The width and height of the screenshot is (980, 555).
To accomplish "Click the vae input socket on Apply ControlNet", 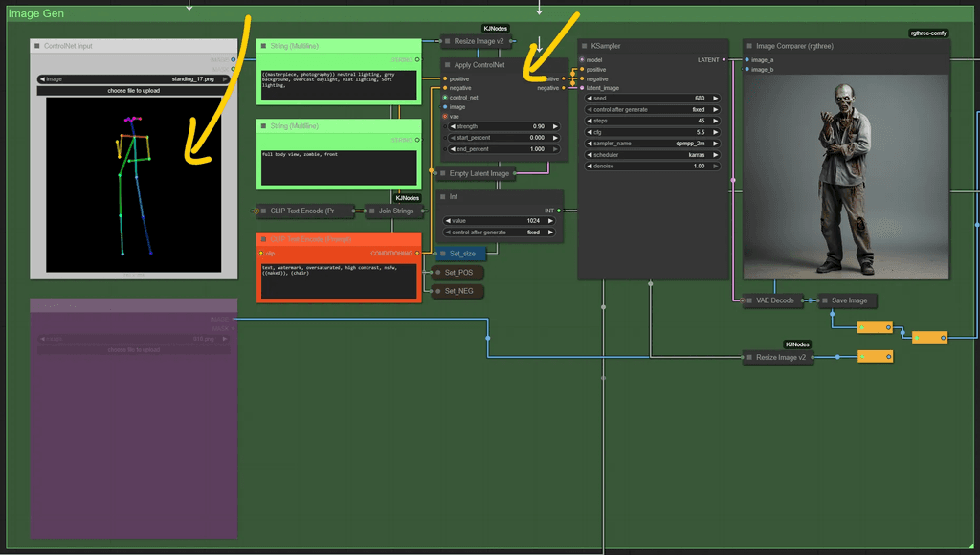I will click(x=444, y=117).
